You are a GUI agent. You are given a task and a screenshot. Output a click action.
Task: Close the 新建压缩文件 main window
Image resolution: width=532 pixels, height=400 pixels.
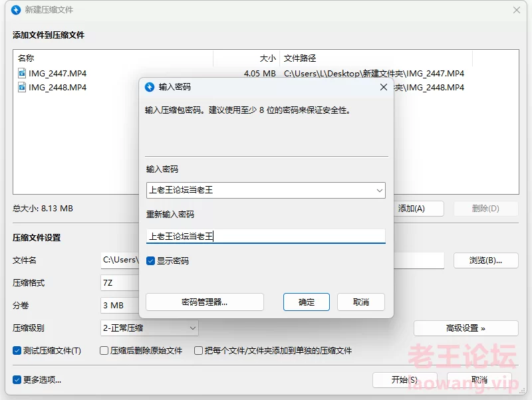[x=517, y=10]
